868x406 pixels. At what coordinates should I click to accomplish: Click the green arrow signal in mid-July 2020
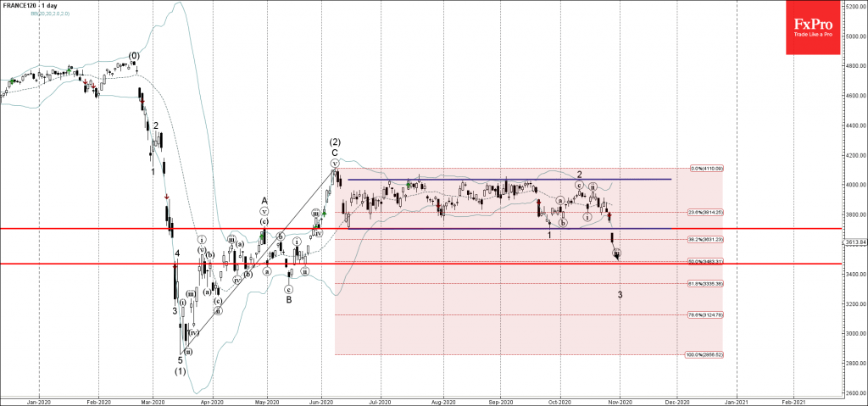(409, 184)
